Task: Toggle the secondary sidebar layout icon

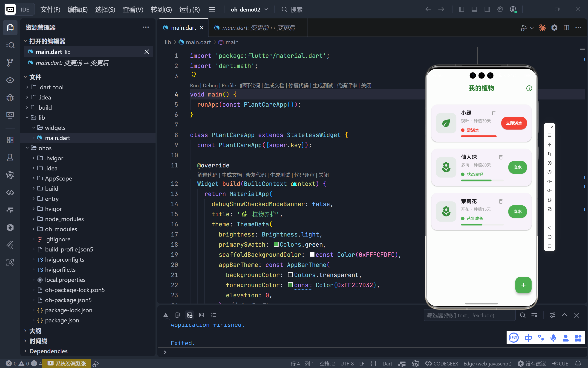Action: coord(487,9)
